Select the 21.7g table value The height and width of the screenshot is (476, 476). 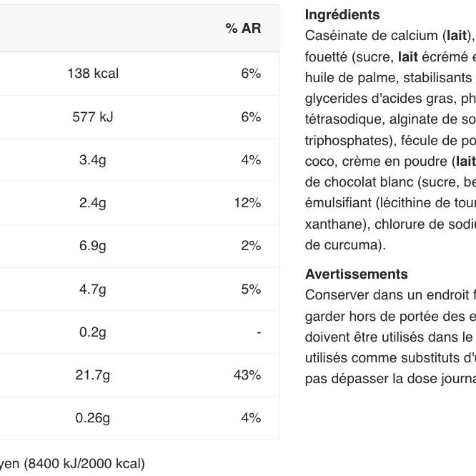click(x=93, y=375)
